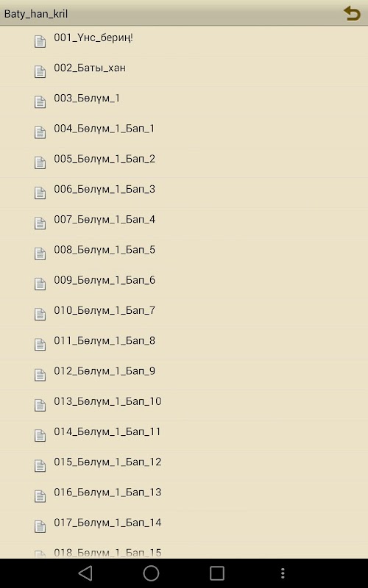
Task: Open chapter 005_Бөлүм_1_Бап_2
Action: tap(184, 162)
